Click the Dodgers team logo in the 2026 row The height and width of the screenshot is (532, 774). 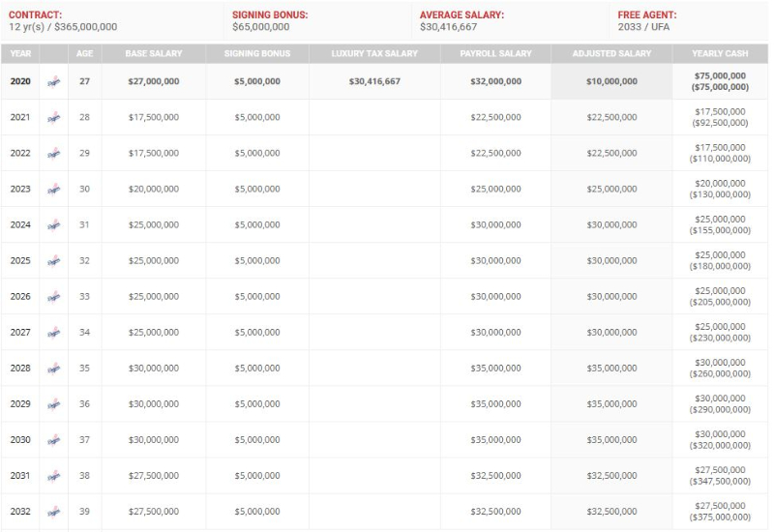pyautogui.click(x=54, y=297)
